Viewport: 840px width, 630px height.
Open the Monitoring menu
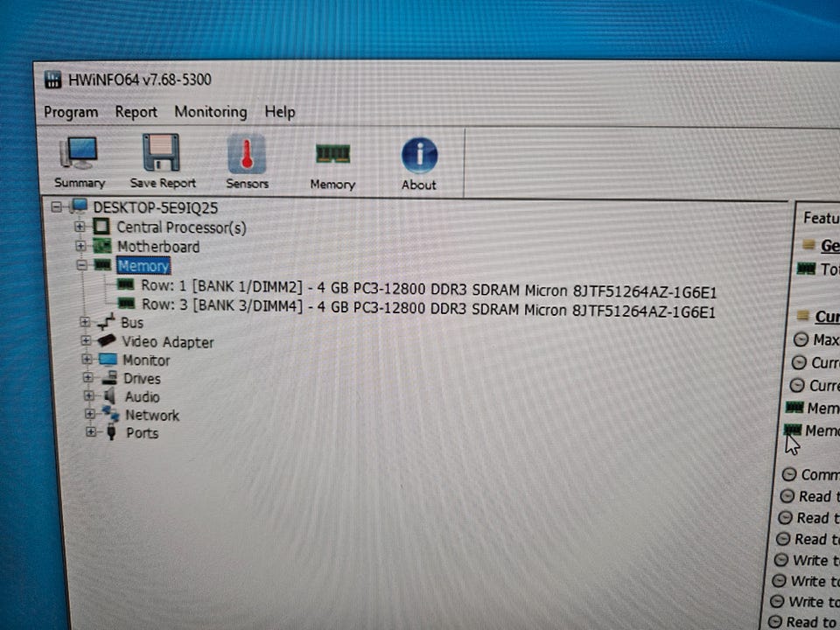click(211, 112)
